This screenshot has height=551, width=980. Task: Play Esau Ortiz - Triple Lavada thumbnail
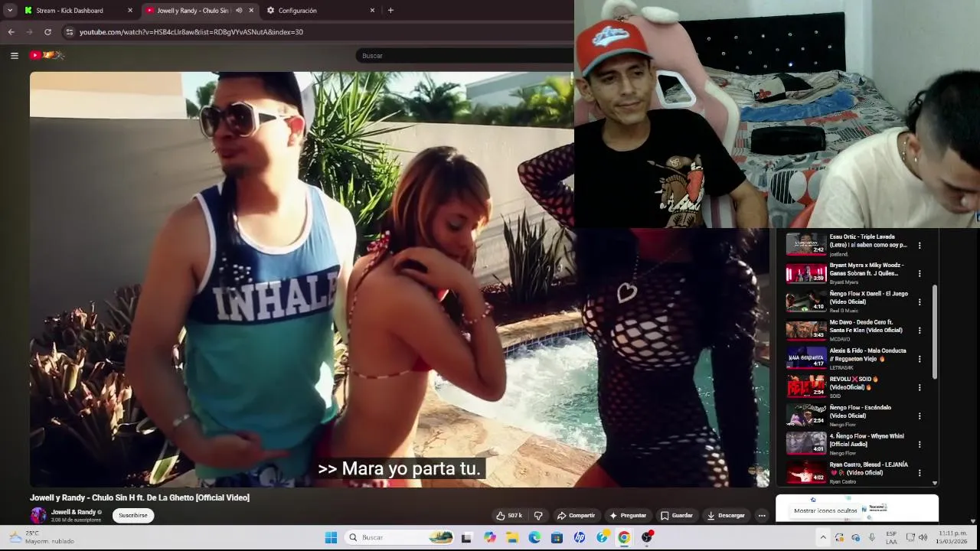click(x=806, y=245)
